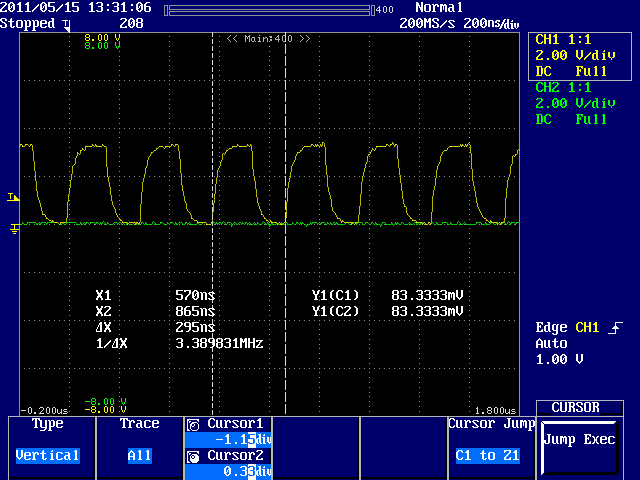
Task: Click the Cursor2 knob icon
Action: coord(194,456)
